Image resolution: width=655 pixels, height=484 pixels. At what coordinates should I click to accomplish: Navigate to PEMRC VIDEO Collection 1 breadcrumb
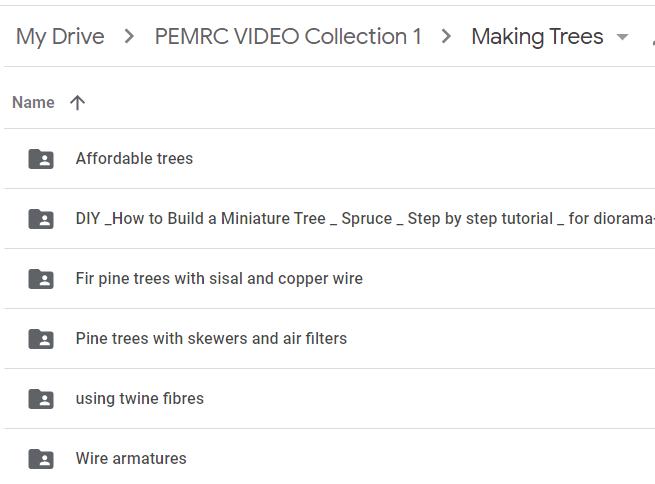pyautogui.click(x=288, y=37)
